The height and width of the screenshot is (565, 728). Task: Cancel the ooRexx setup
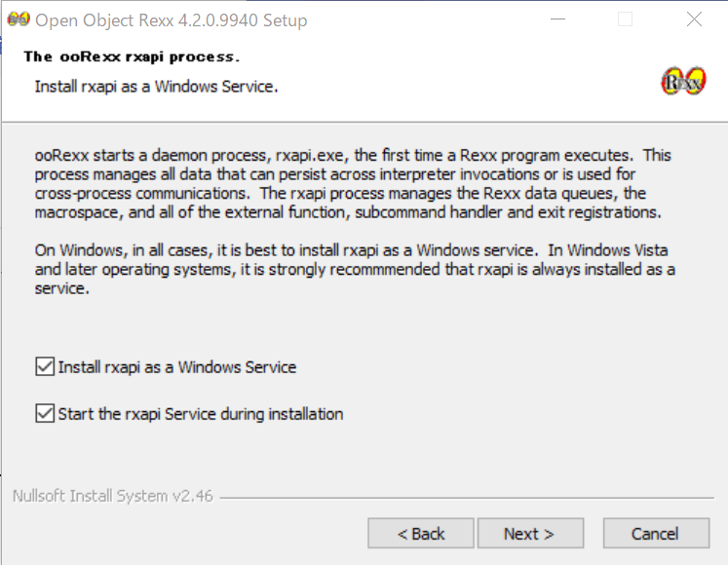(655, 533)
